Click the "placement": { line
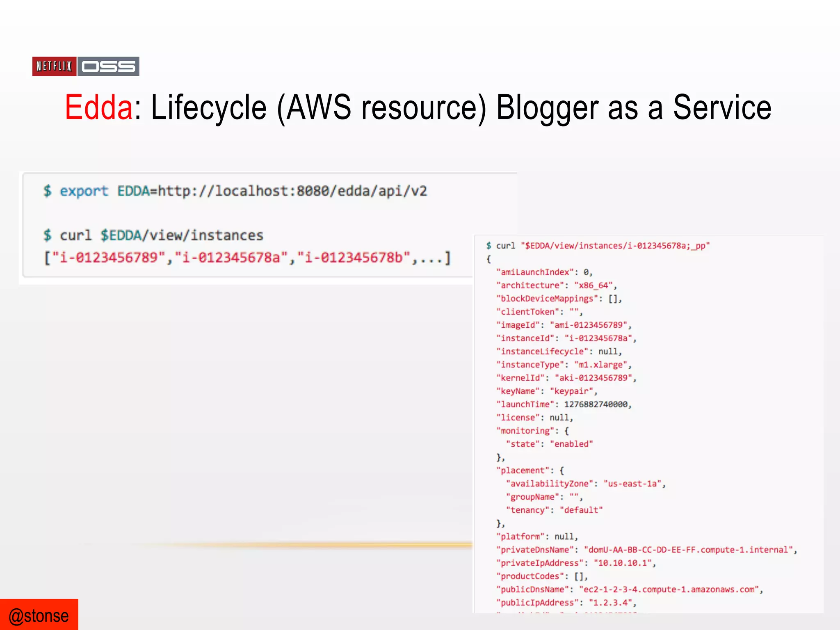The width and height of the screenshot is (840, 630). (530, 470)
